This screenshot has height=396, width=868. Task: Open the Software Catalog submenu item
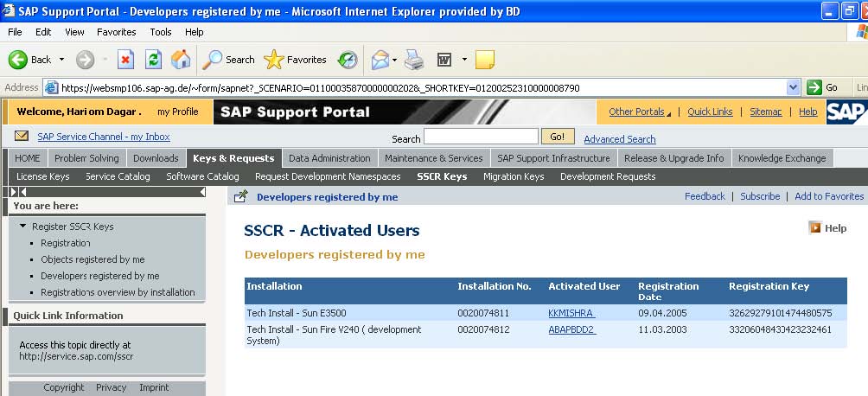click(x=202, y=176)
